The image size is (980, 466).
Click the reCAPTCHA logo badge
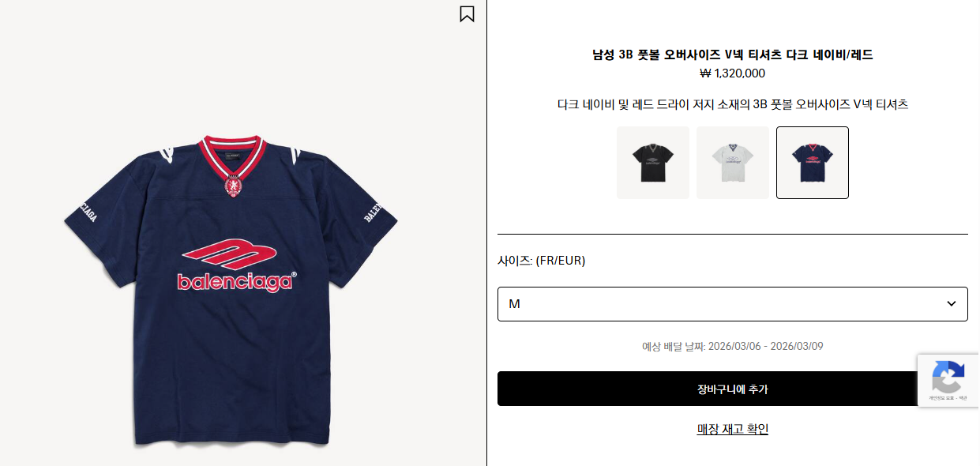948,376
